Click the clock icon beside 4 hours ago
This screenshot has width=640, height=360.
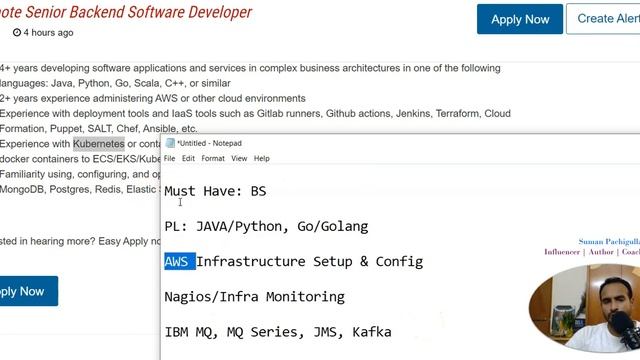click(17, 33)
